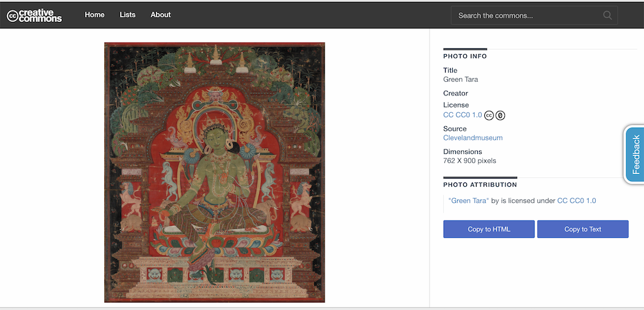This screenshot has width=644, height=310.
Task: Select the Dimensions label
Action: 462,151
